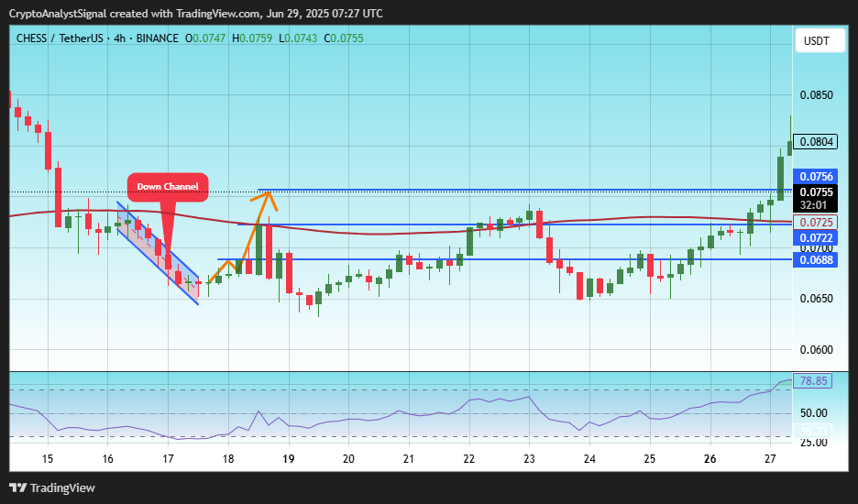Click the 0.0756 blue price label

[816, 177]
